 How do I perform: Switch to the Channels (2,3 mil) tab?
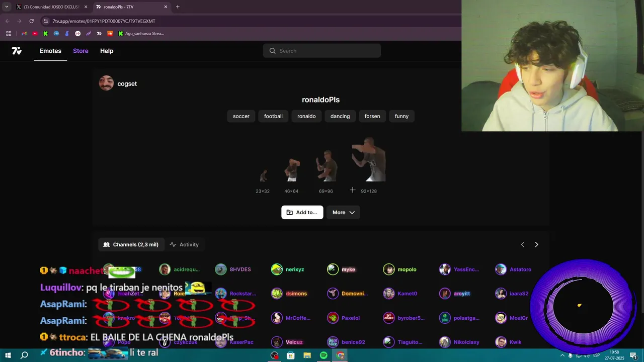(x=131, y=244)
